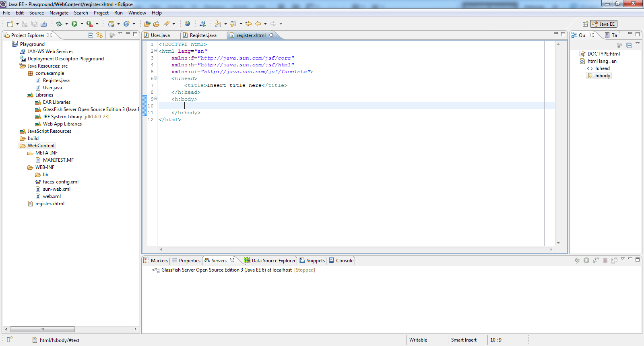Switch to the Snippets tab
Image resolution: width=644 pixels, height=346 pixels.
pyautogui.click(x=312, y=261)
